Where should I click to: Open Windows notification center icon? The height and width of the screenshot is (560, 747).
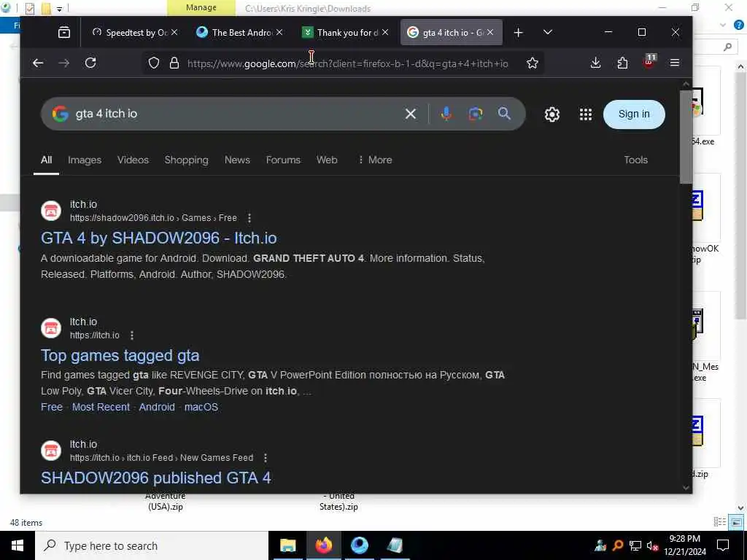(723, 545)
